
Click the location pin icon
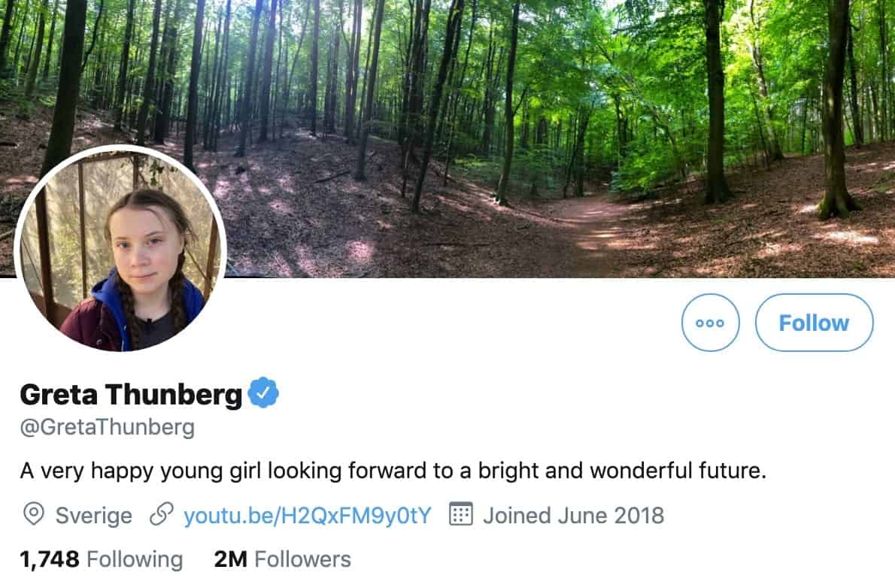[33, 515]
